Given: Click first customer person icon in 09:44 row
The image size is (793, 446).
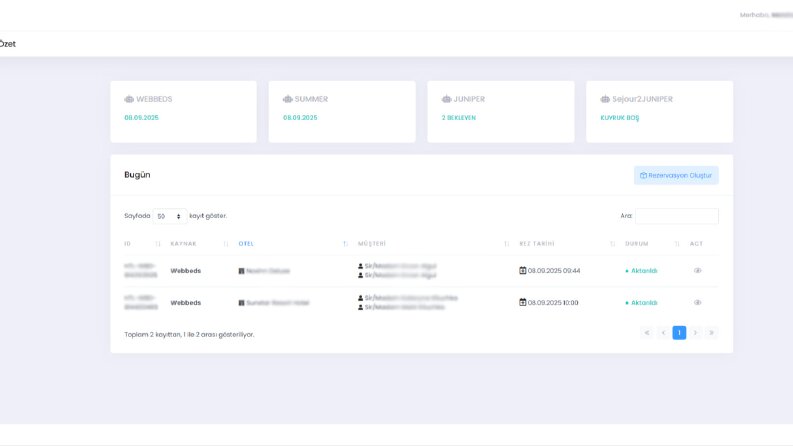Looking at the screenshot, I should pyautogui.click(x=360, y=266).
